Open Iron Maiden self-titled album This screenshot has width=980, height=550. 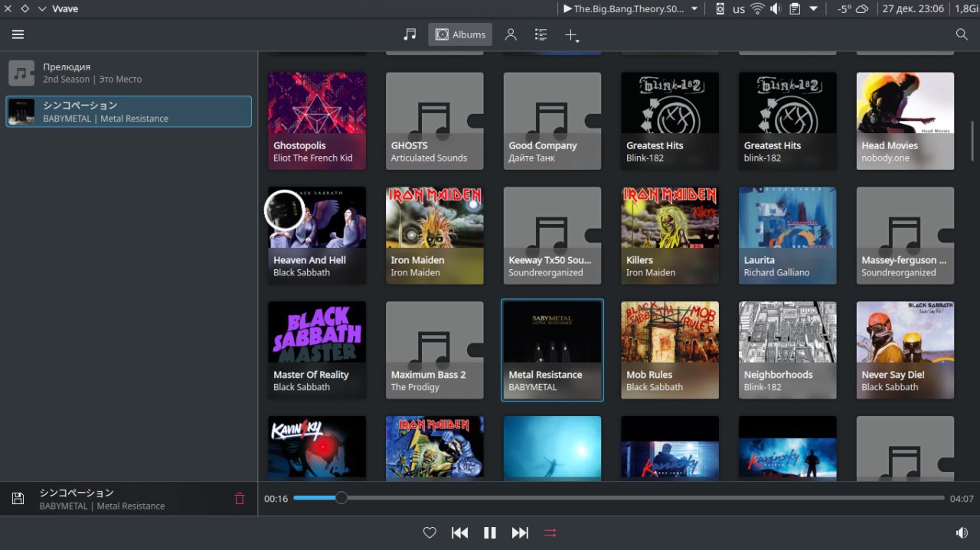(435, 236)
